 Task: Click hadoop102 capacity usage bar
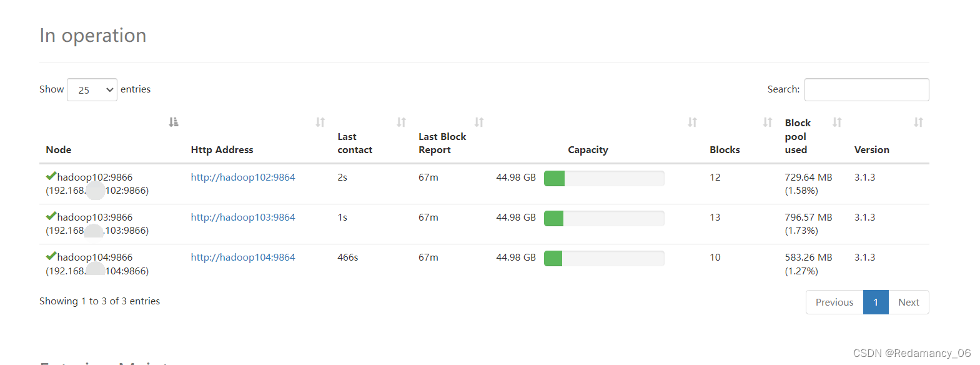coord(604,178)
